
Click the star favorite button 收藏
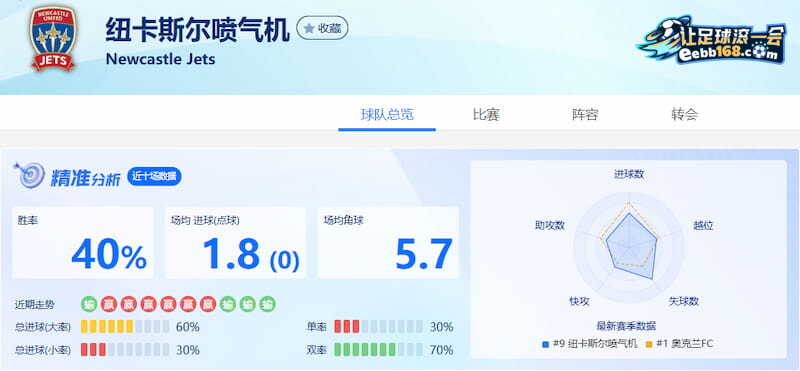322,28
